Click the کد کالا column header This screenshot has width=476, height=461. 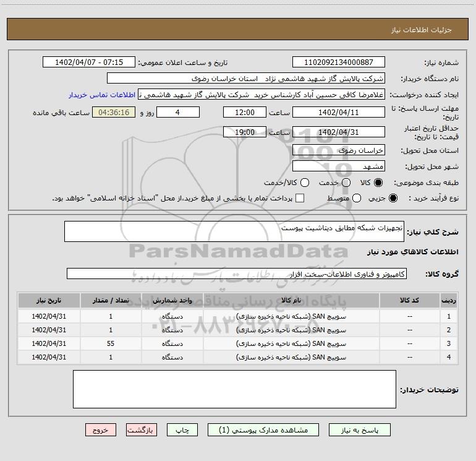[x=409, y=301]
